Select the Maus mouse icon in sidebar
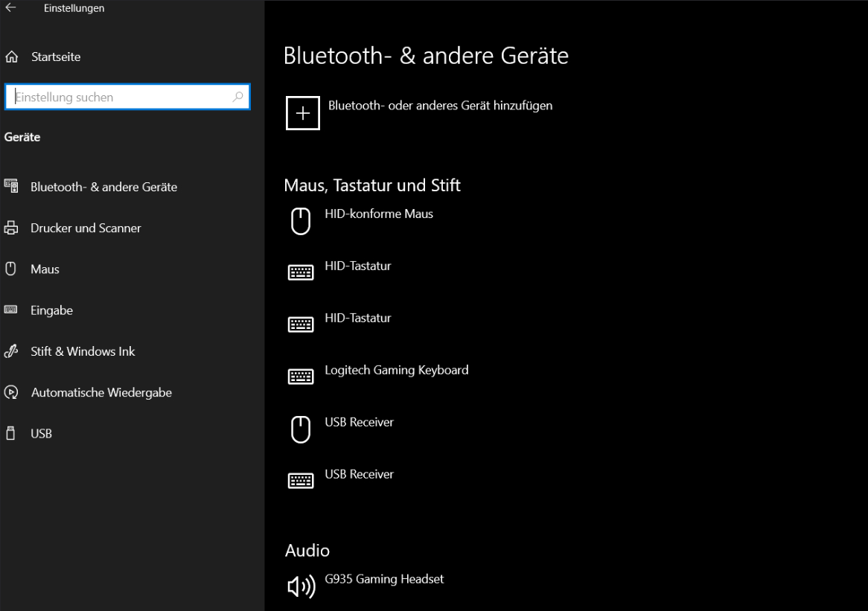Viewport: 868px width, 611px height. (11, 269)
